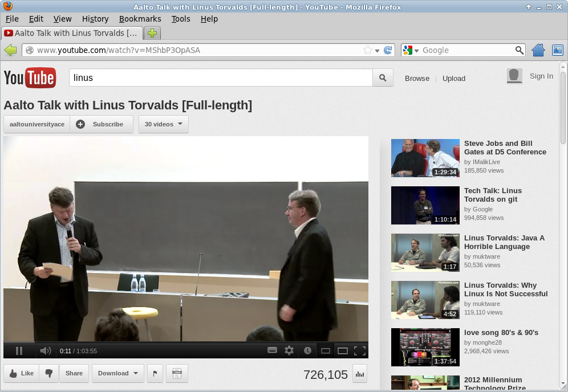Open the interactive transcript icon button
Image resolution: width=568 pixels, height=392 pixels.
(177, 373)
